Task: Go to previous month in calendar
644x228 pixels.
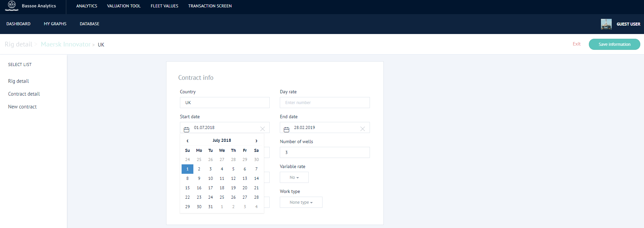Action: pos(187,141)
